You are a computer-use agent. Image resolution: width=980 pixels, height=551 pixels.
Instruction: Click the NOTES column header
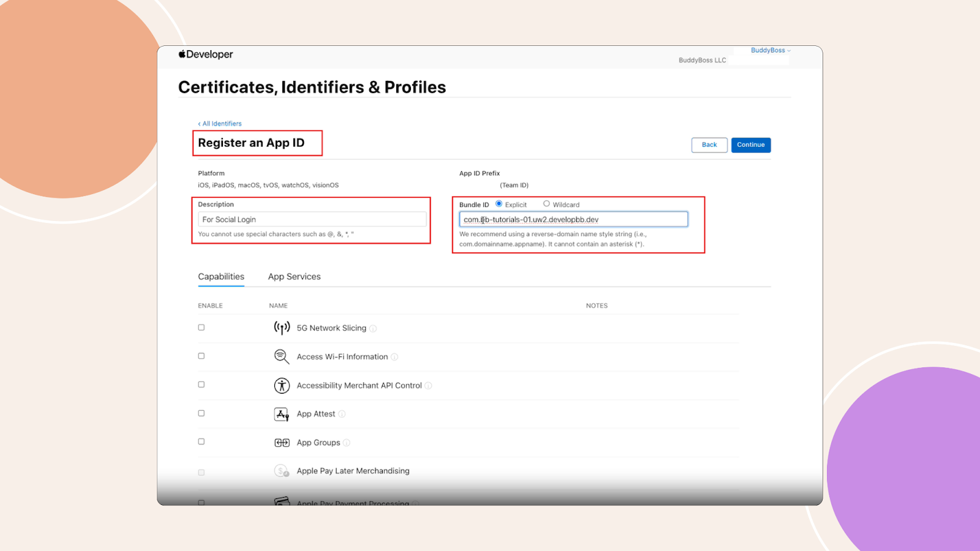pos(597,305)
